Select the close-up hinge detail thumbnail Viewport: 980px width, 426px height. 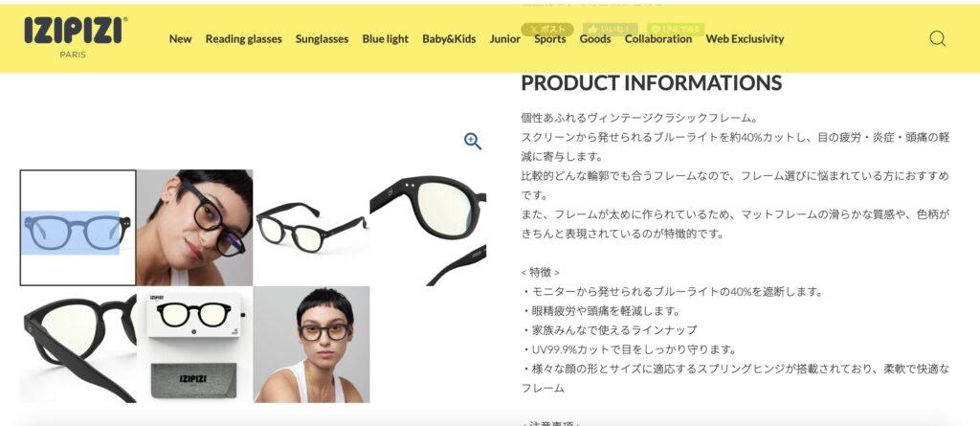point(428,228)
